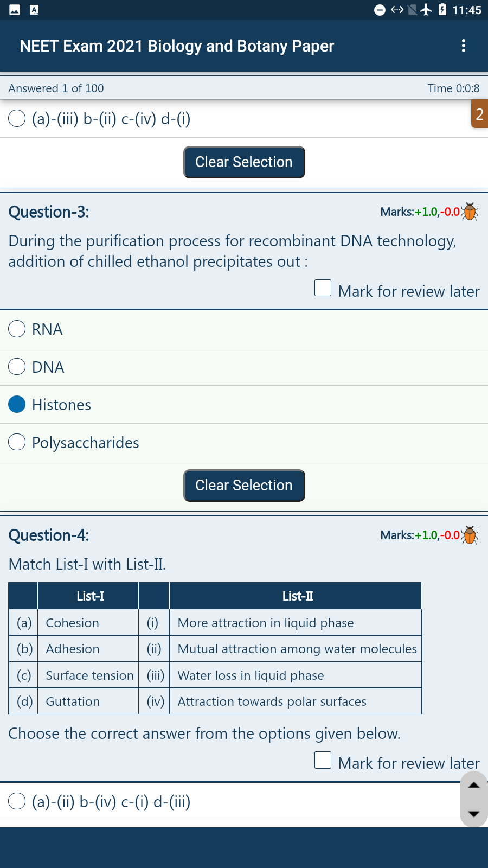Screen dimensions: 488x868
Task: Select the RNA option
Action: [x=244, y=329]
